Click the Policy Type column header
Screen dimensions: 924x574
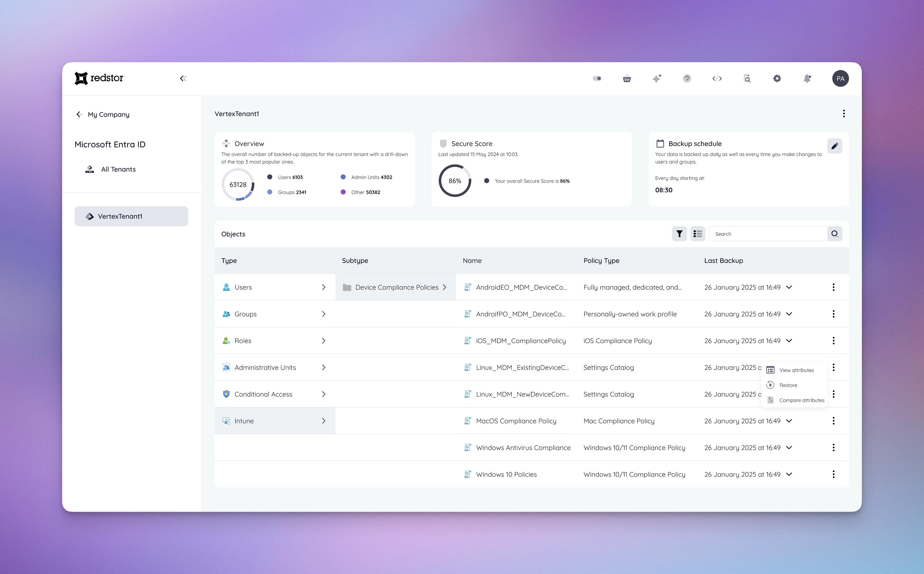tap(601, 261)
